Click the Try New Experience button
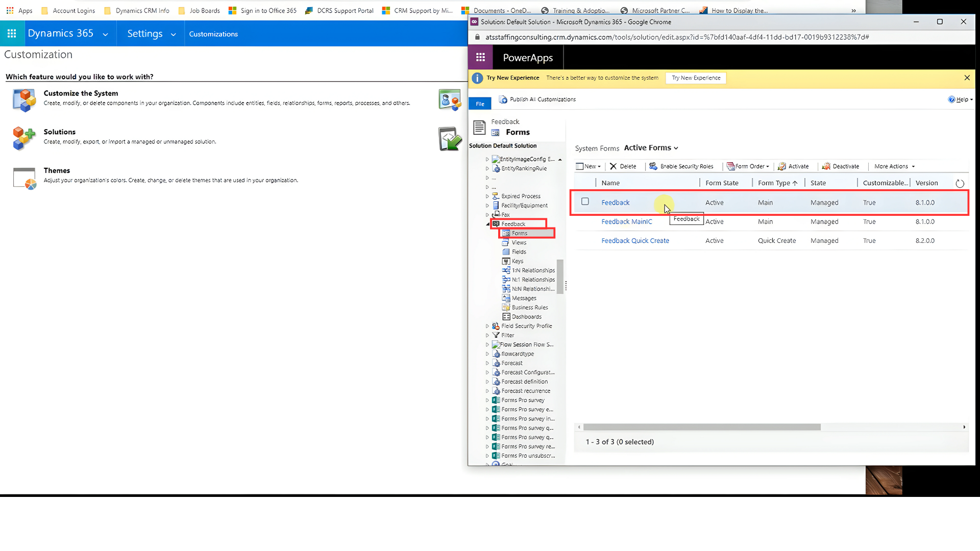The height and width of the screenshot is (551, 980). pyautogui.click(x=696, y=78)
